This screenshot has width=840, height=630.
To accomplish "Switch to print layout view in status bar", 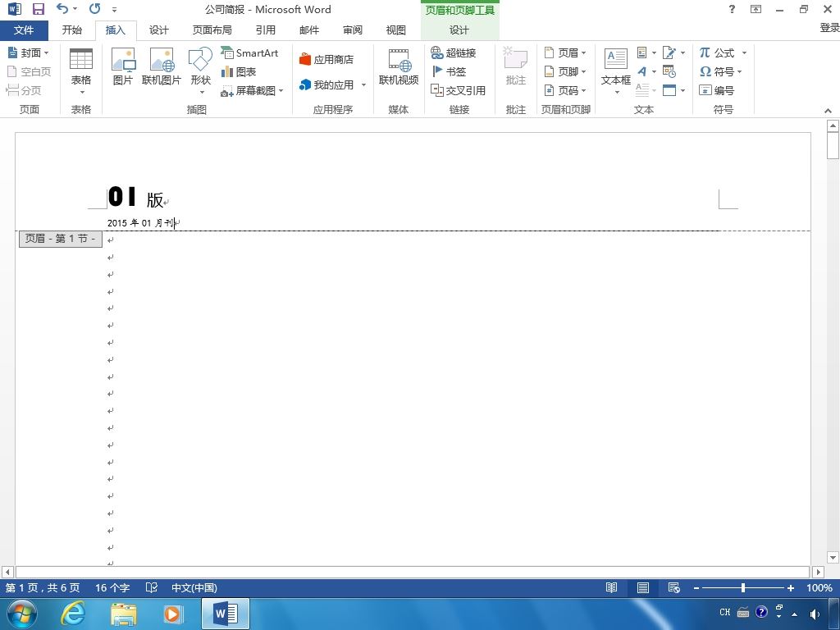I will [643, 587].
